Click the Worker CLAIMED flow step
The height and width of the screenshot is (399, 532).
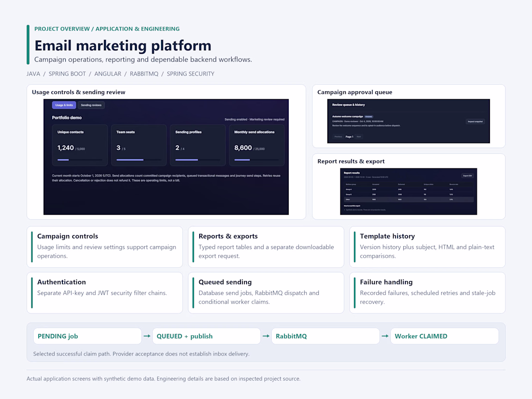(444, 336)
